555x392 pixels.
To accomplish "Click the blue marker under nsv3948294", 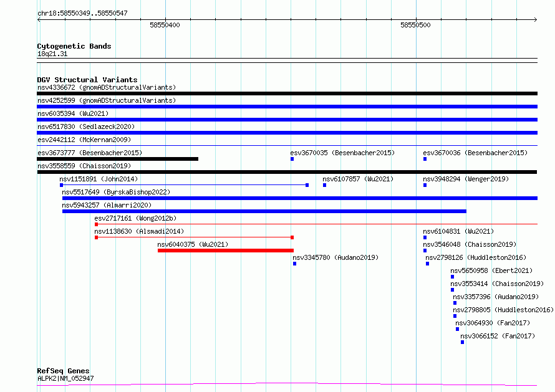I will (425, 185).
